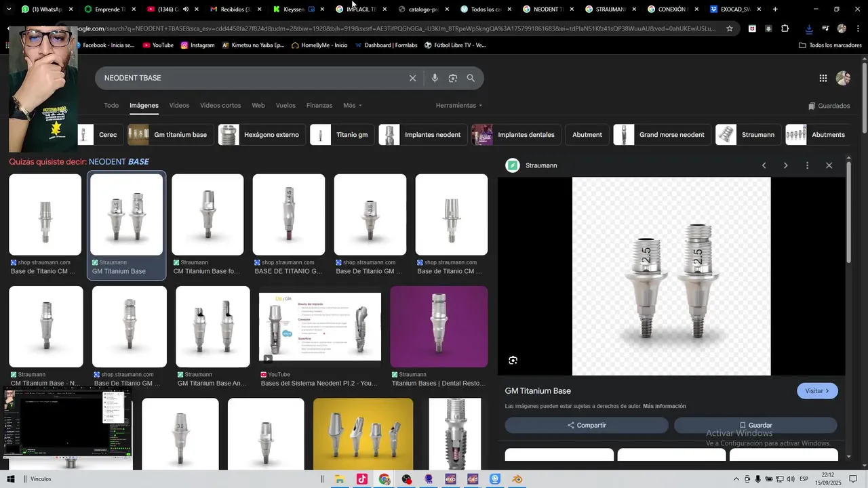
Task: Select the Implantes neodent filter chip
Action: [x=423, y=135]
